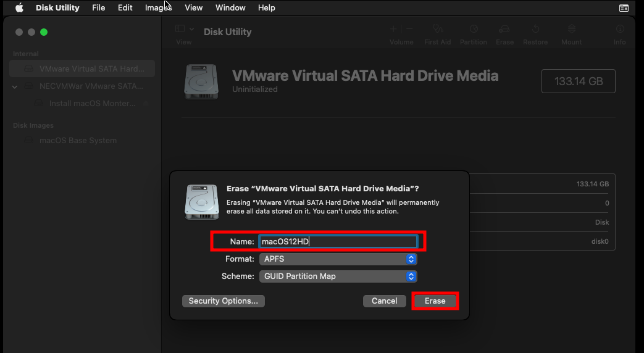Open the Apple menu
Image resolution: width=644 pixels, height=353 pixels.
(19, 8)
